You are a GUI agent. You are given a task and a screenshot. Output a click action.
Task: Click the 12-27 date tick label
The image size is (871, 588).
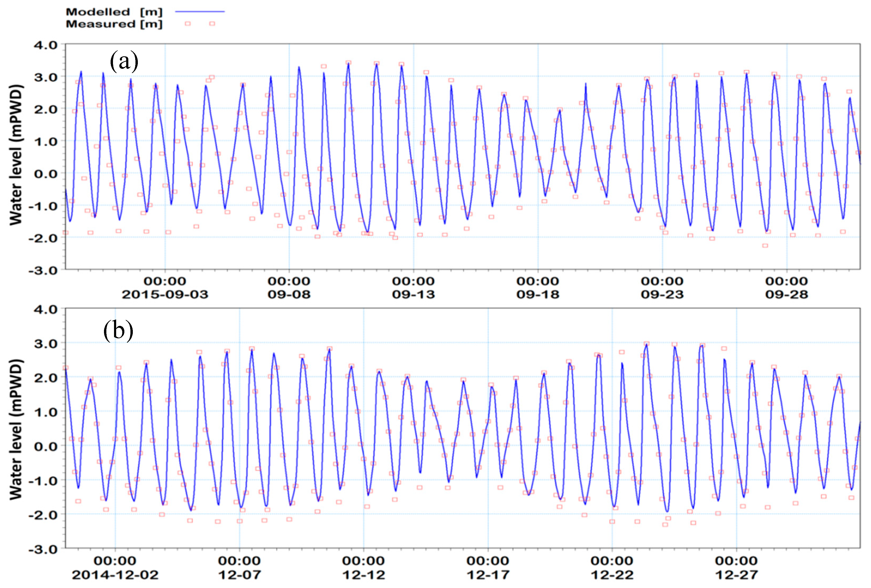click(x=736, y=575)
